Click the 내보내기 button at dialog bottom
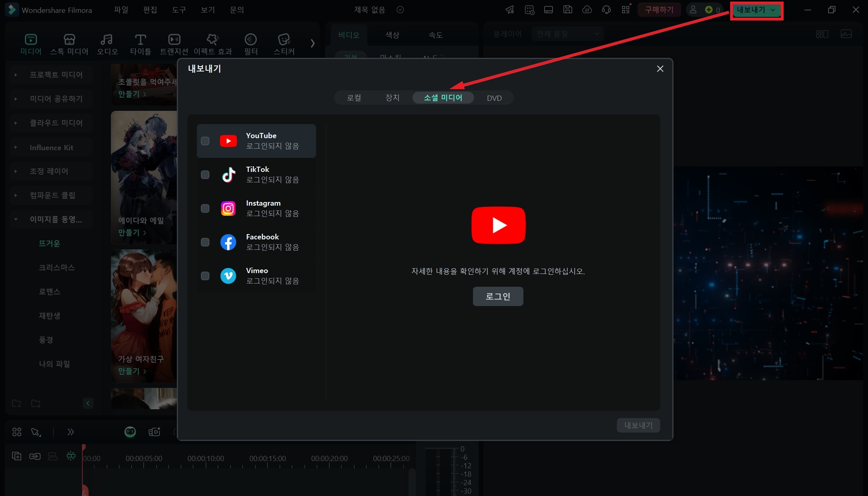Image resolution: width=868 pixels, height=496 pixels. 638,425
